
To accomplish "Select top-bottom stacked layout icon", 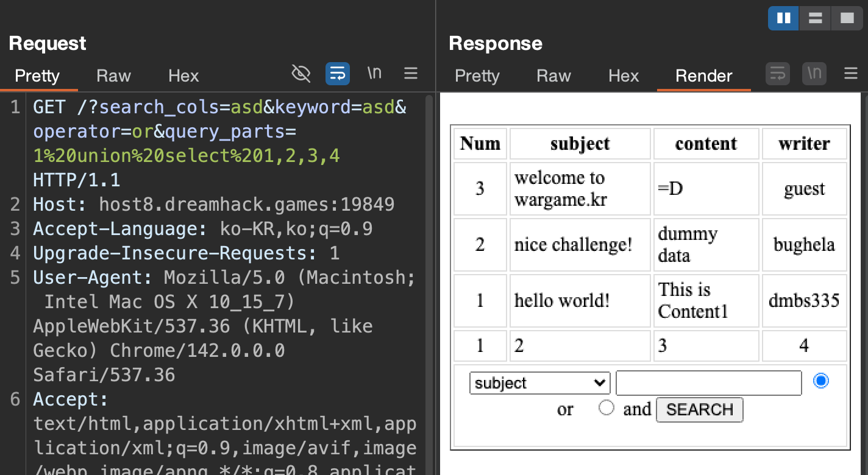I will tap(815, 18).
